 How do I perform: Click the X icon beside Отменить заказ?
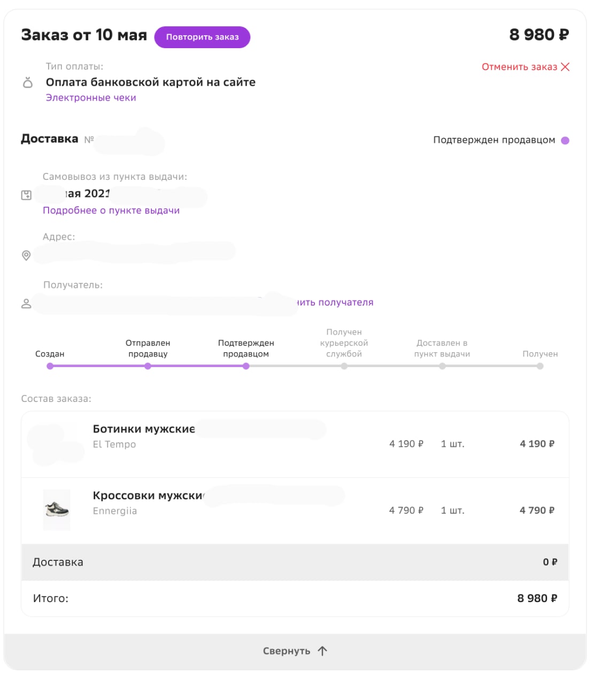point(565,67)
